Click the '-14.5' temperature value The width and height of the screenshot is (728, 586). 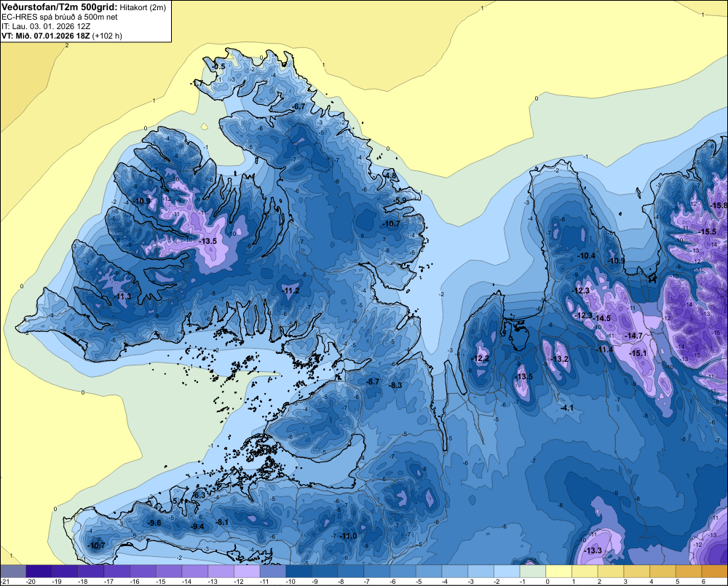click(x=602, y=319)
